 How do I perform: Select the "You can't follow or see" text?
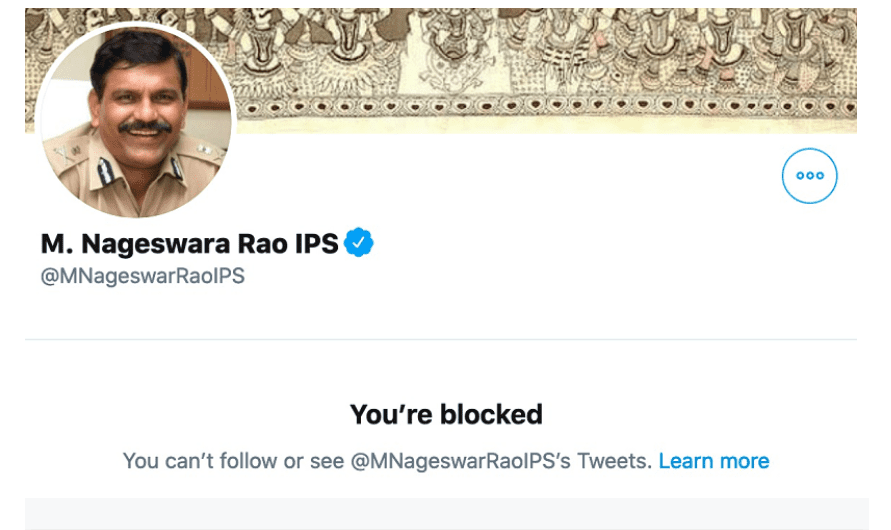[x=234, y=461]
